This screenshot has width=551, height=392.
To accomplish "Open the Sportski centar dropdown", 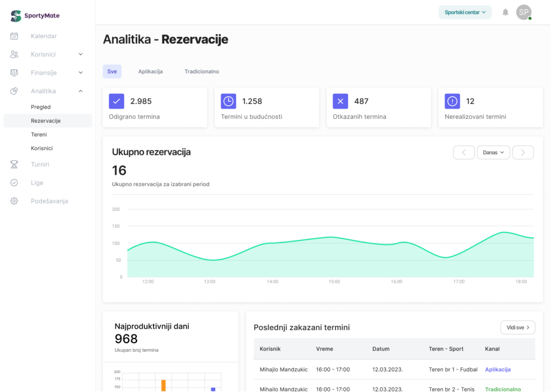I will [465, 12].
